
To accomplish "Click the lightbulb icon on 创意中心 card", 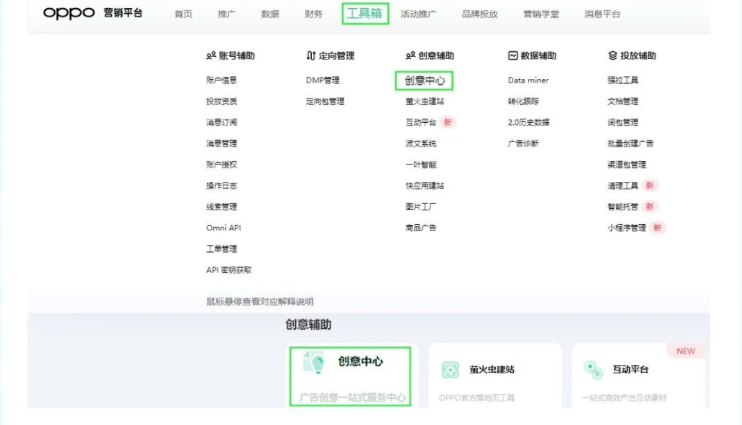I will 314,363.
